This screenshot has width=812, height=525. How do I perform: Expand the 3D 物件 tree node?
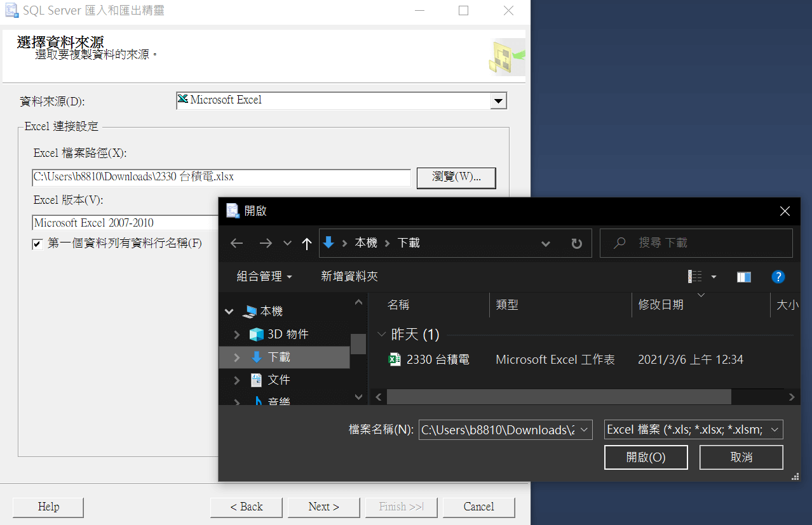click(237, 335)
